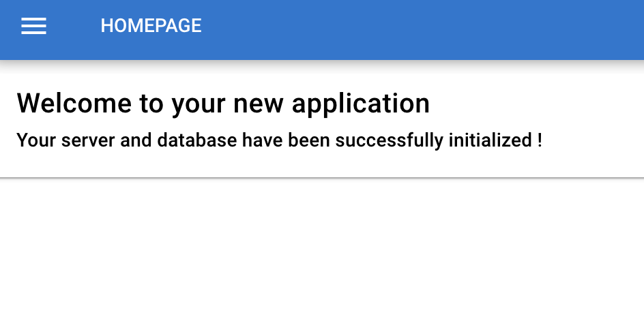Click the word 'initialized' in the subtitle

click(491, 140)
